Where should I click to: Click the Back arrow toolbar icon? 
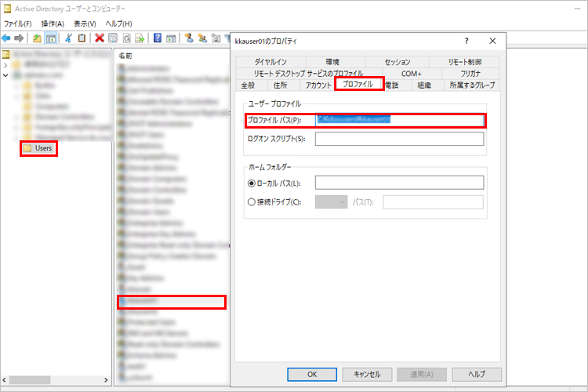(6, 38)
